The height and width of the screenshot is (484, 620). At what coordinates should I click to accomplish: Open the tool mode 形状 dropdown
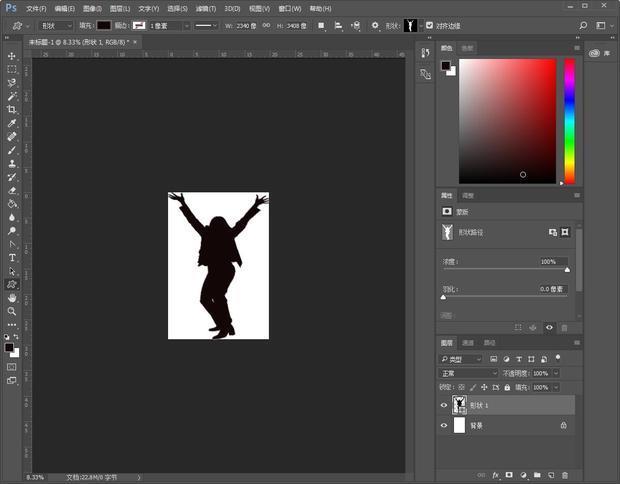(56, 25)
